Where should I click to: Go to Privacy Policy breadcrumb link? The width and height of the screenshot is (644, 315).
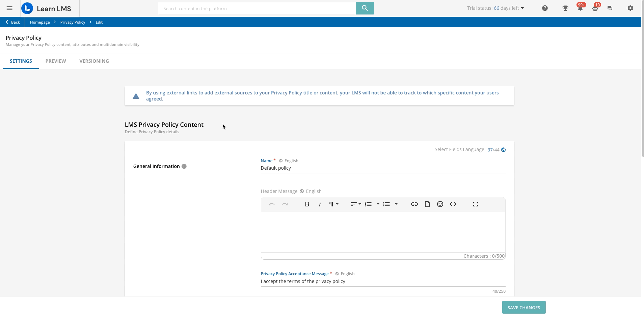point(73,22)
